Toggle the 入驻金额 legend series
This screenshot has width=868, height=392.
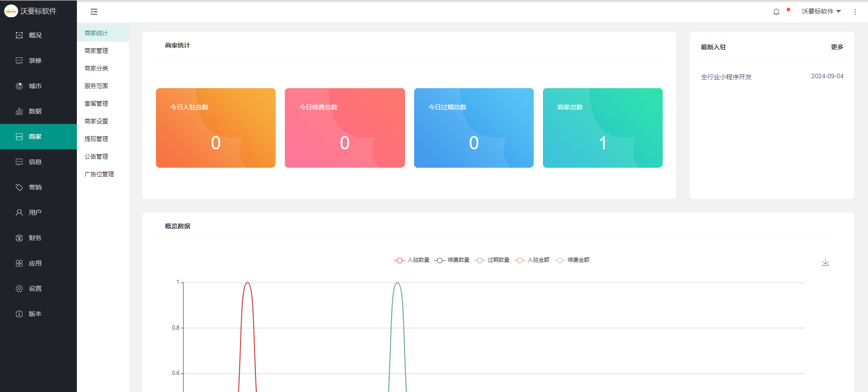click(532, 260)
